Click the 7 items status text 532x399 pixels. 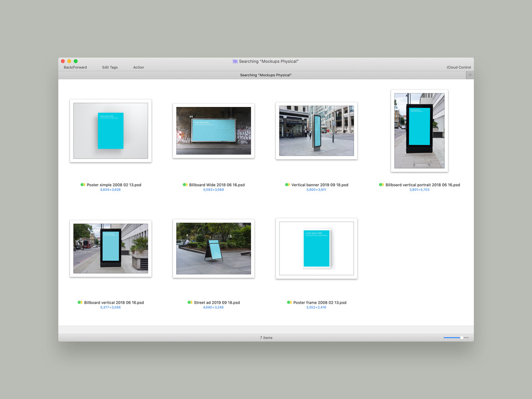(x=266, y=338)
